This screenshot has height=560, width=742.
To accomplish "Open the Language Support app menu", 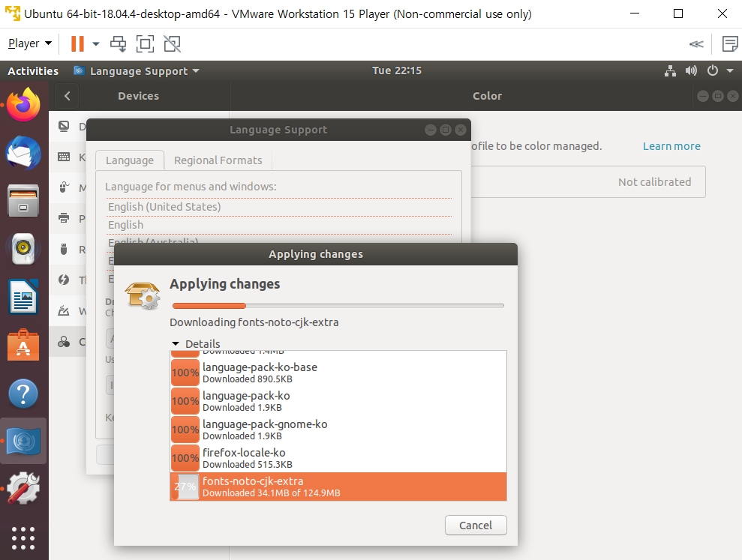I will point(137,71).
